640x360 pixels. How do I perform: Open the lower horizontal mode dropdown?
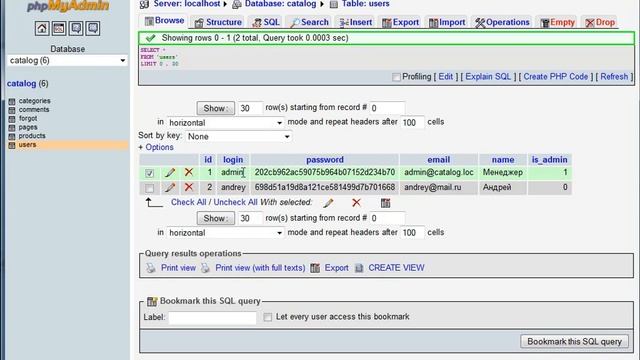tap(225, 233)
